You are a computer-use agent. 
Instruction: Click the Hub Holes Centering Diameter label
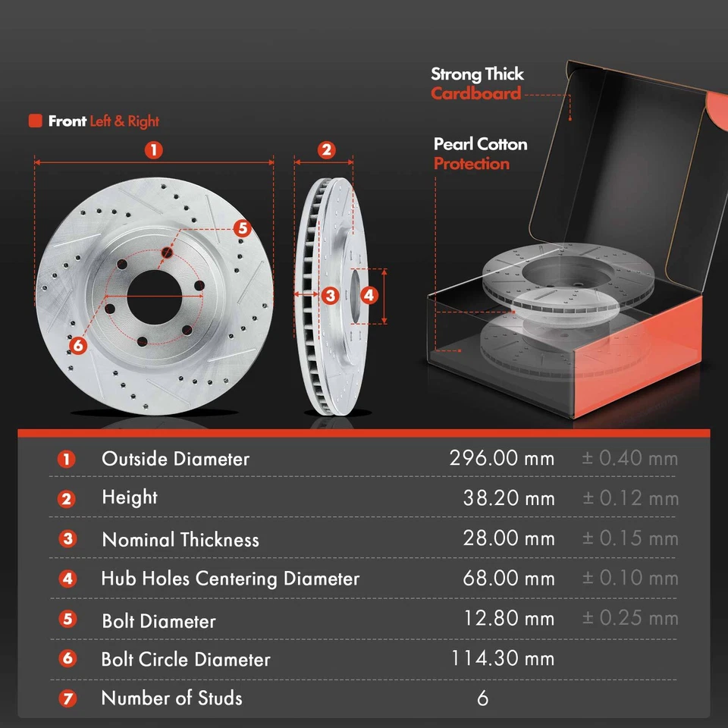click(x=230, y=579)
